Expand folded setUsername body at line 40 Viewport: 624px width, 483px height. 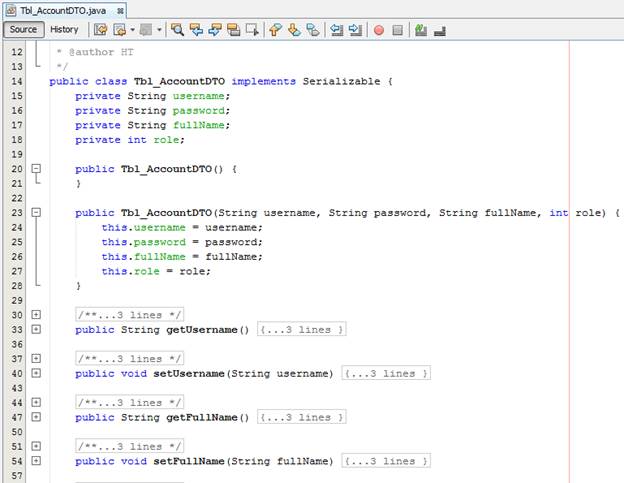coord(36,373)
